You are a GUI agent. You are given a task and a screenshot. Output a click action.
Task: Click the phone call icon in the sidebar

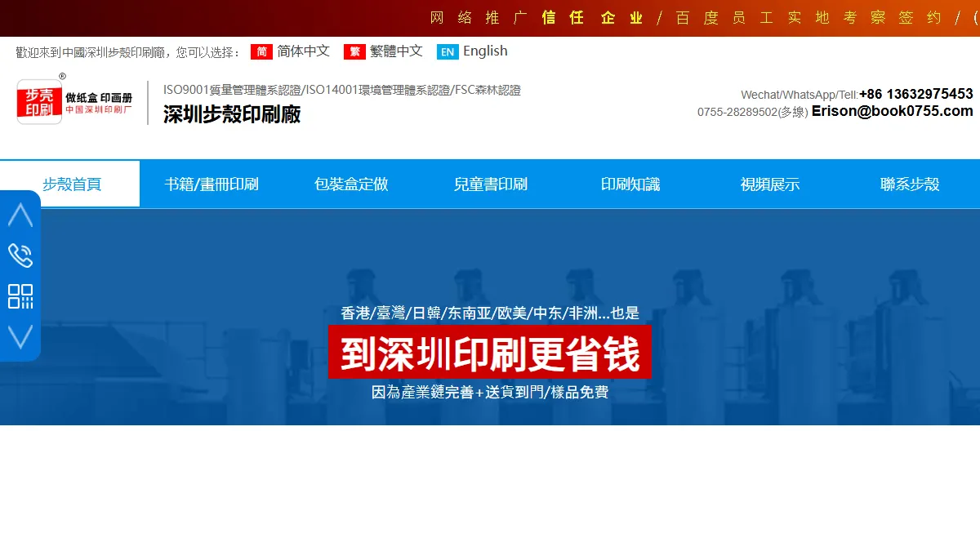click(x=20, y=256)
